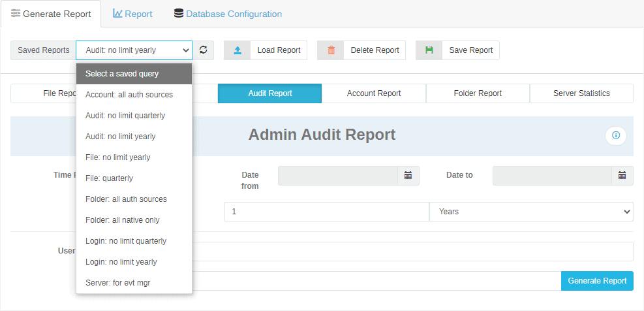Image resolution: width=644 pixels, height=311 pixels.
Task: Choose 'Account: all auth sources' saved query
Action: 129,95
